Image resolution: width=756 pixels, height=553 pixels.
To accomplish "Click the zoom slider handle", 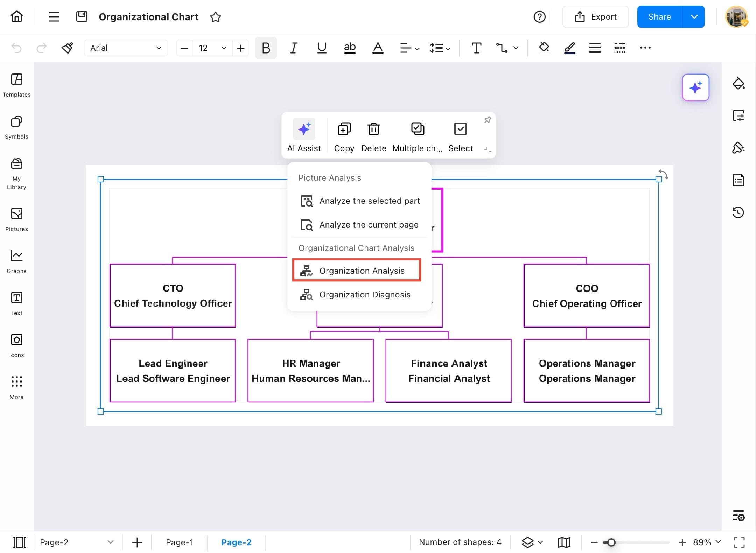I will pyautogui.click(x=611, y=542).
